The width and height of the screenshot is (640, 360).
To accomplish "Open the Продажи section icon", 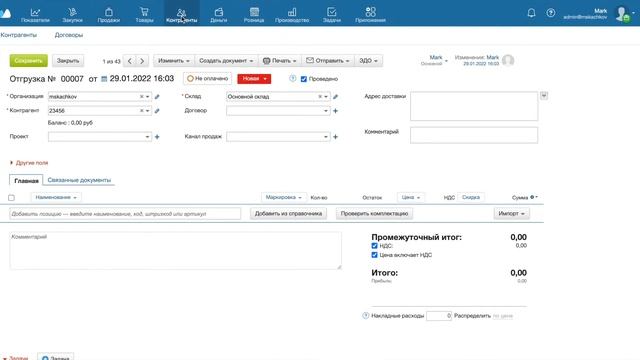I will (109, 12).
